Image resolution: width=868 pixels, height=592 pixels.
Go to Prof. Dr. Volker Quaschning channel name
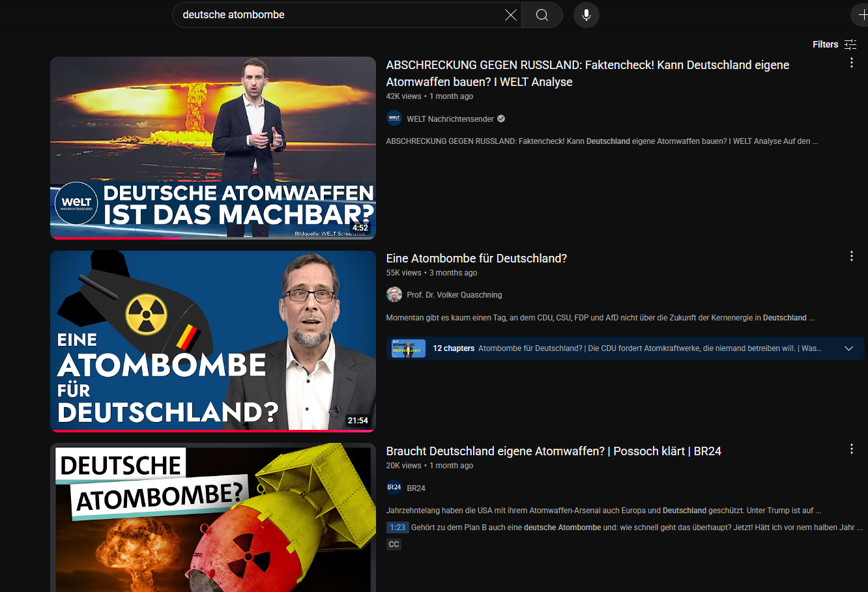pos(454,295)
